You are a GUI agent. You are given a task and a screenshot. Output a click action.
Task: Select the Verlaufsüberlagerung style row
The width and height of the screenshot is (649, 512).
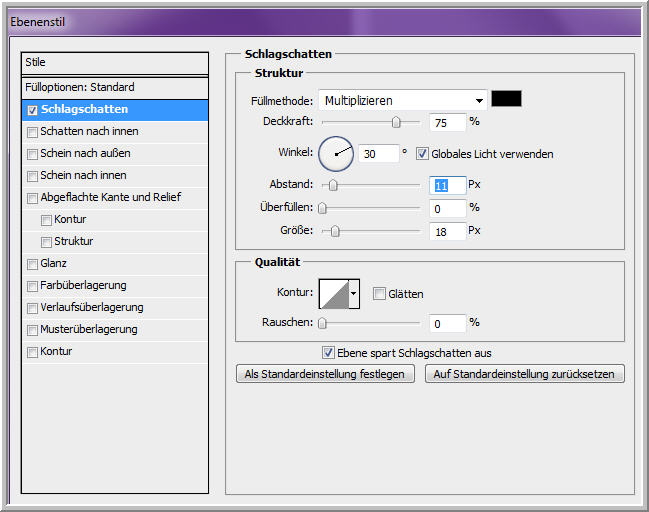[115, 308]
